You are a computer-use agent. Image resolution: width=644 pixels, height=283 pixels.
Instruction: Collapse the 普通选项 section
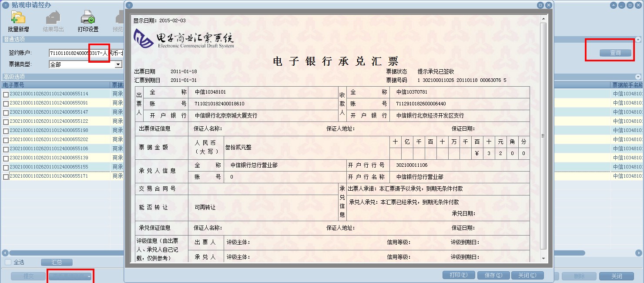pos(638,39)
